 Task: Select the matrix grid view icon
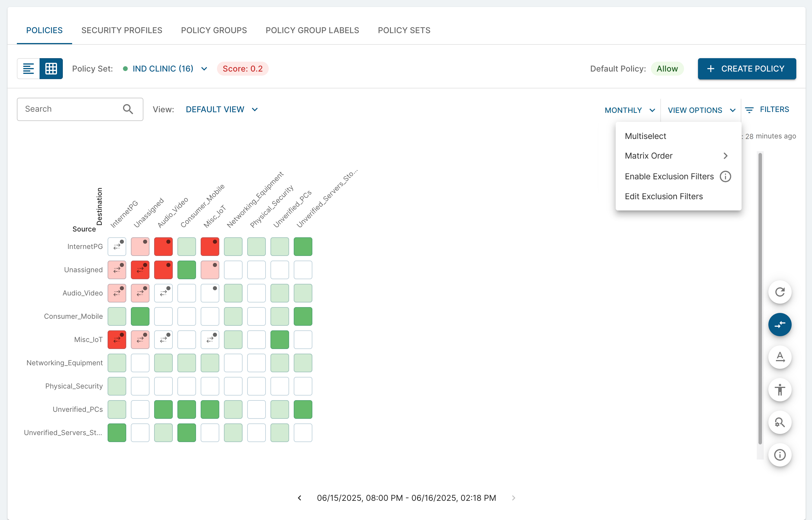(x=51, y=69)
